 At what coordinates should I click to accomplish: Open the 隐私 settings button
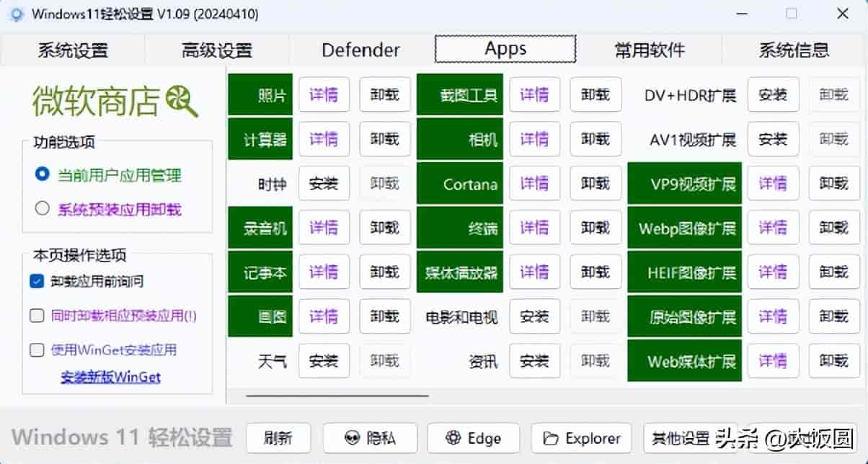tap(370, 438)
